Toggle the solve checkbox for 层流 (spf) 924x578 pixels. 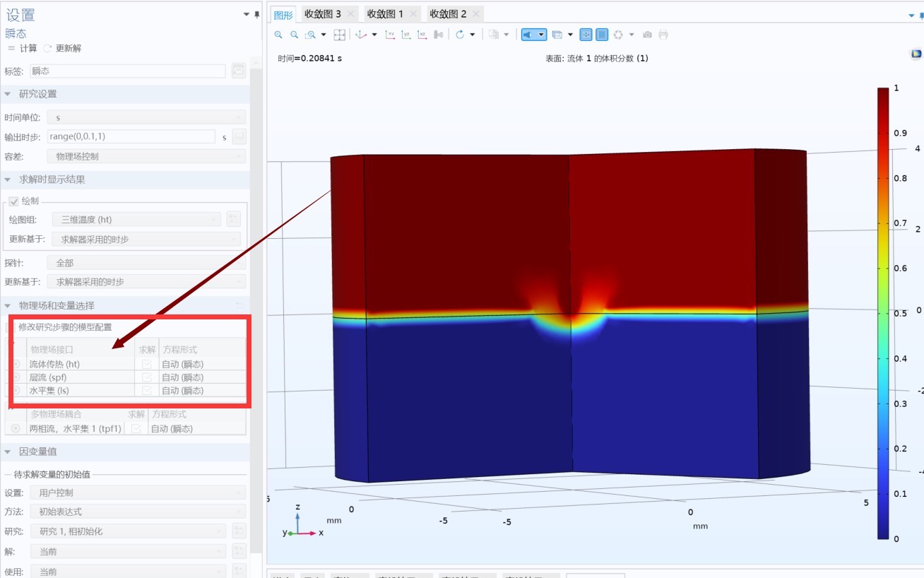tap(147, 377)
